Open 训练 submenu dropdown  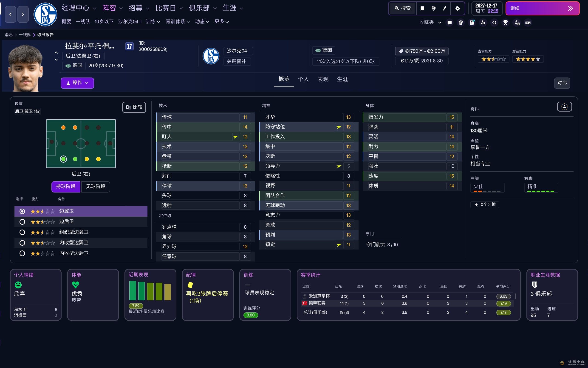[x=153, y=22]
